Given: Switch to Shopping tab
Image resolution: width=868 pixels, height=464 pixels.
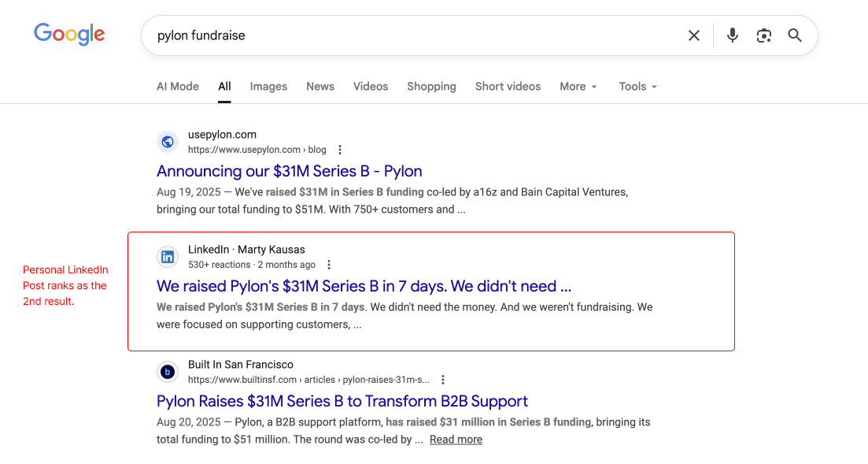Looking at the screenshot, I should pyautogui.click(x=432, y=87).
